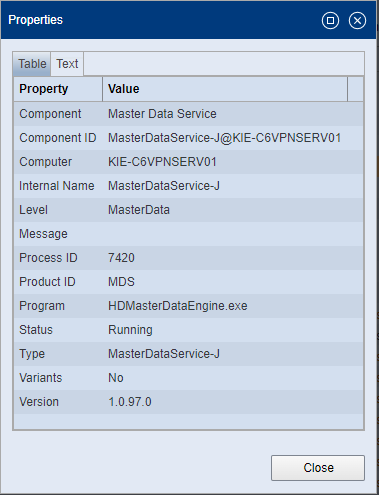This screenshot has width=379, height=495.
Task: Select the Message property row
Action: pos(188,234)
